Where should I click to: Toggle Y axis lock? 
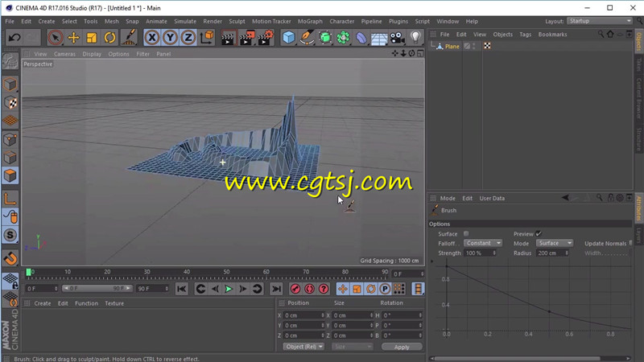tap(170, 38)
